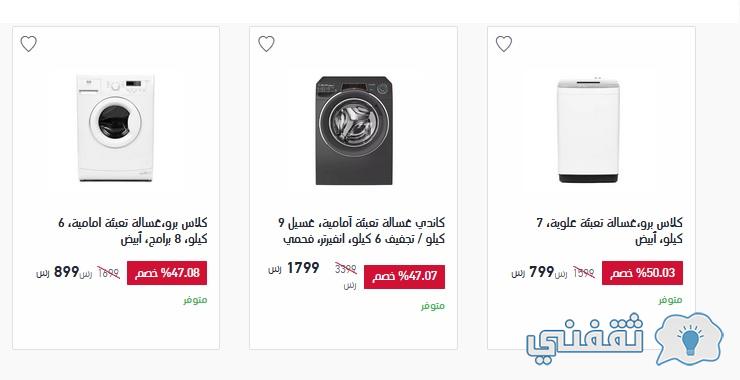The width and height of the screenshot is (740, 380).
Task: Click the lightbulb speech-bubble watermark logo
Action: pyautogui.click(x=690, y=338)
